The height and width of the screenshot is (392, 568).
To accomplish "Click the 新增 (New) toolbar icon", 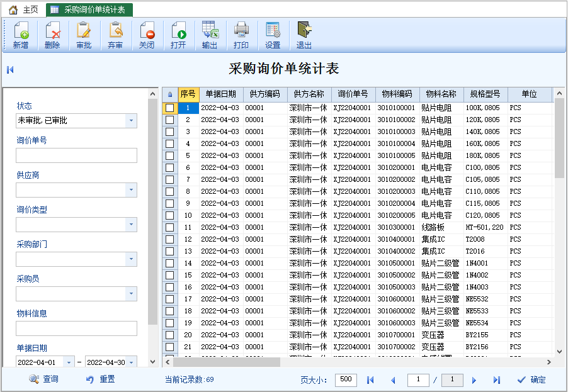I will click(x=21, y=35).
